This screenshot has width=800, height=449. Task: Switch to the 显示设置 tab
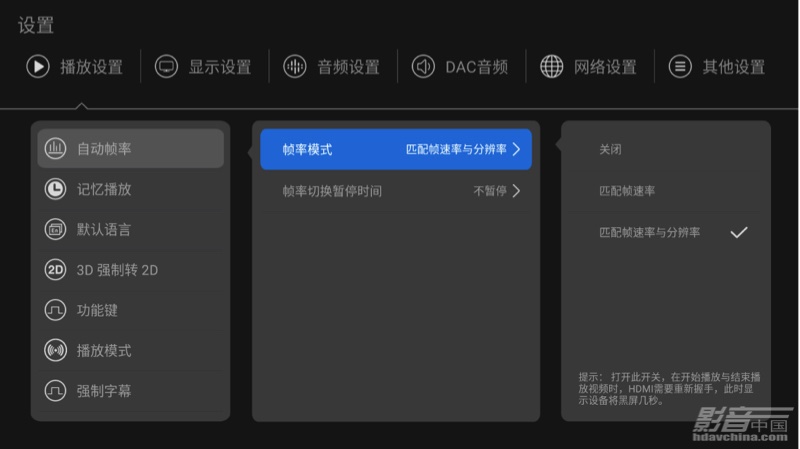pos(219,67)
